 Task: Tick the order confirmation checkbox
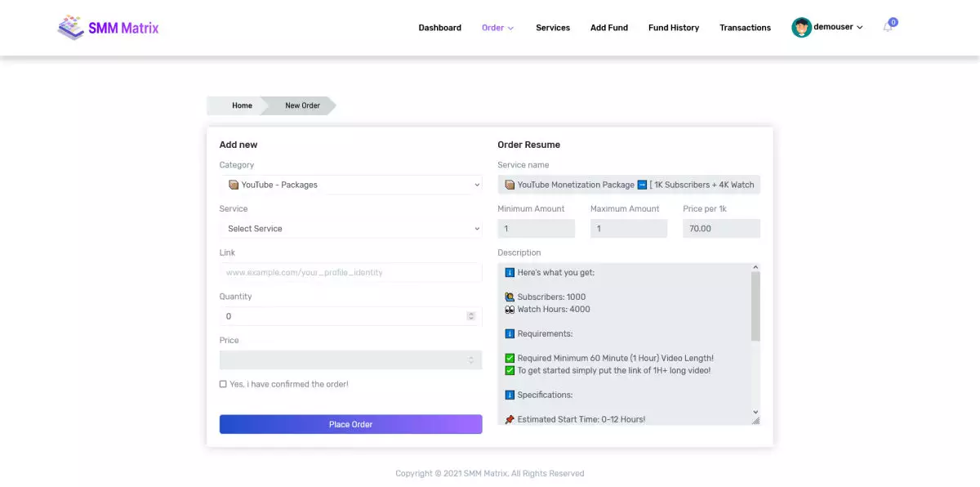pyautogui.click(x=223, y=384)
